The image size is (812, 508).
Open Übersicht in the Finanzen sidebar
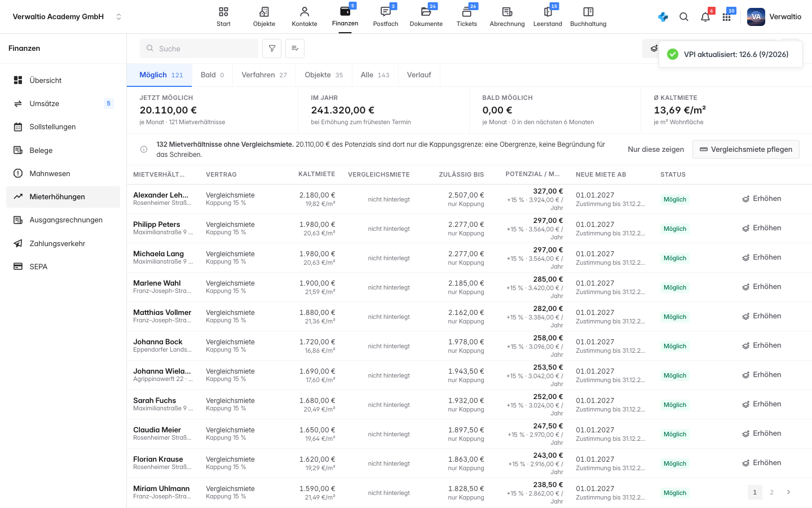click(x=63, y=80)
